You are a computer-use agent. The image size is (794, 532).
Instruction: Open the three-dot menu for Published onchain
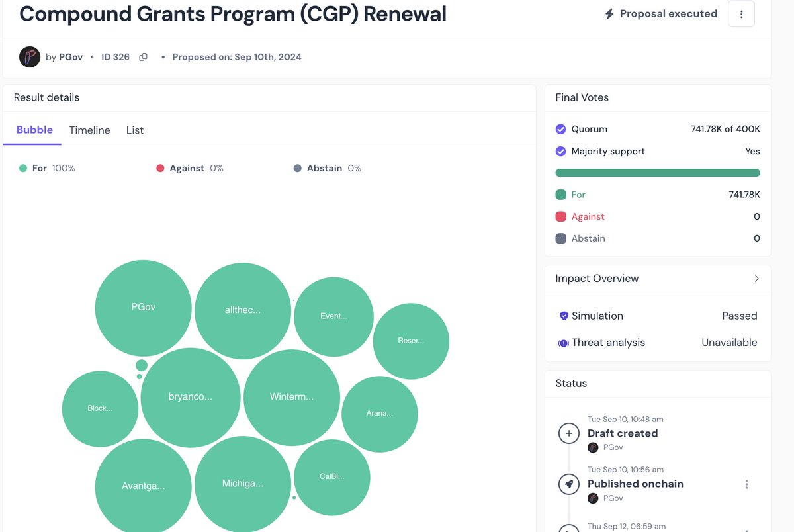(746, 484)
